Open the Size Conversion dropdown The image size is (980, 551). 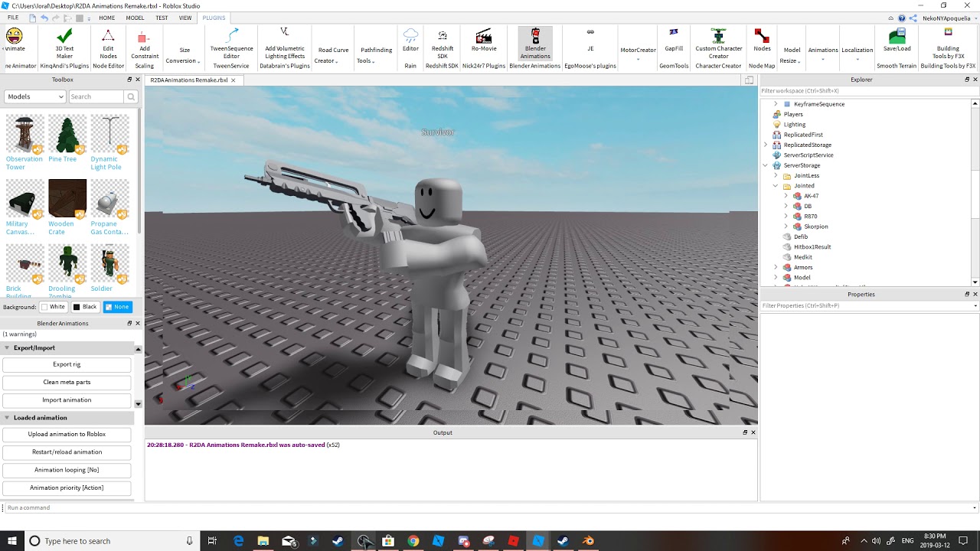[185, 55]
